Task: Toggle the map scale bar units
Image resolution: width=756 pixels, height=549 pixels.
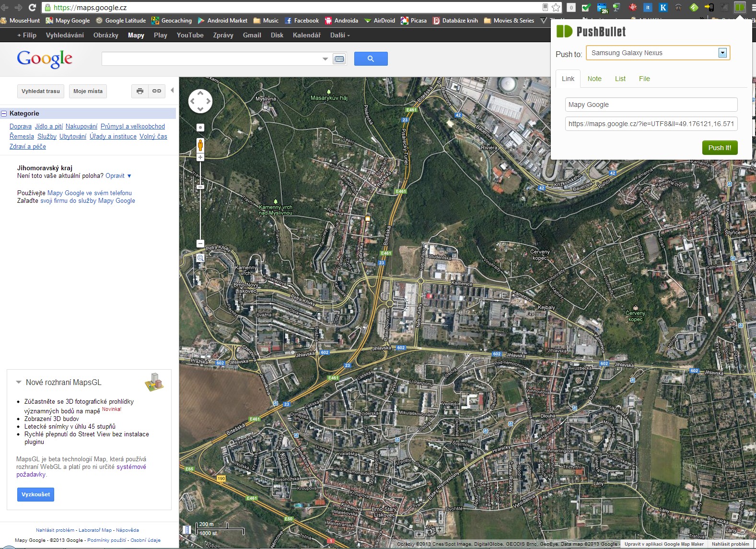Action: tap(220, 529)
